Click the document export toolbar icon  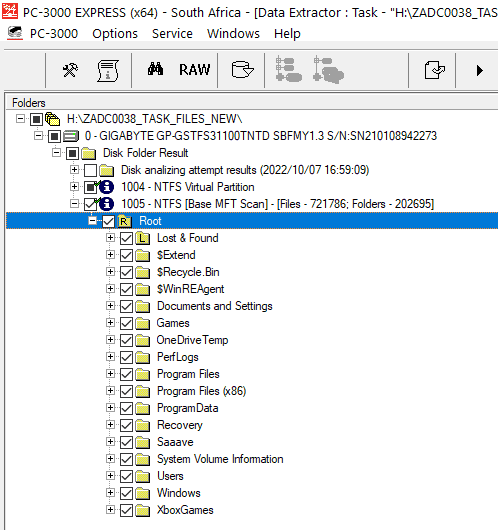434,70
